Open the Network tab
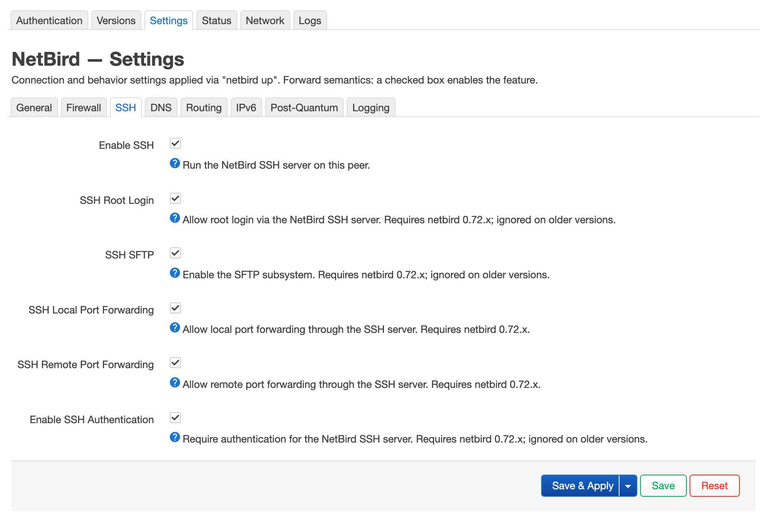The width and height of the screenshot is (764, 532). point(265,21)
